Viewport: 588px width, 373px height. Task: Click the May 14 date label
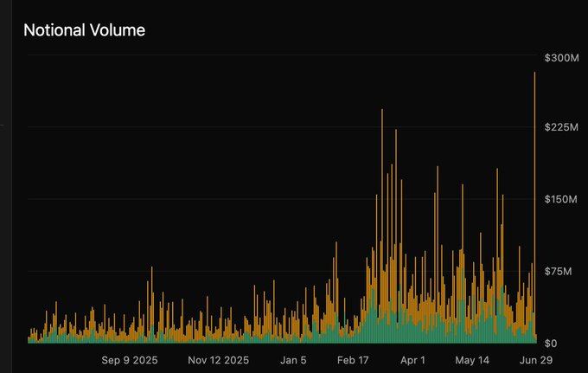point(472,360)
